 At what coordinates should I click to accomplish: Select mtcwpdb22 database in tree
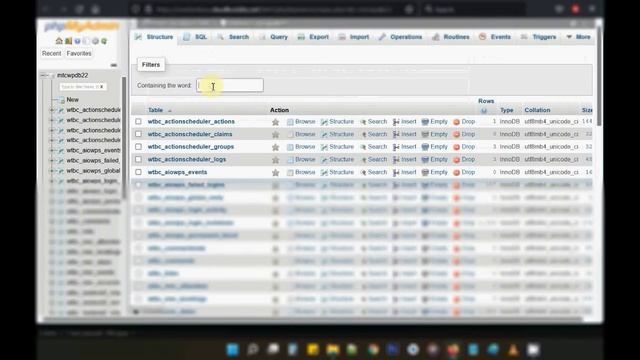(72, 76)
